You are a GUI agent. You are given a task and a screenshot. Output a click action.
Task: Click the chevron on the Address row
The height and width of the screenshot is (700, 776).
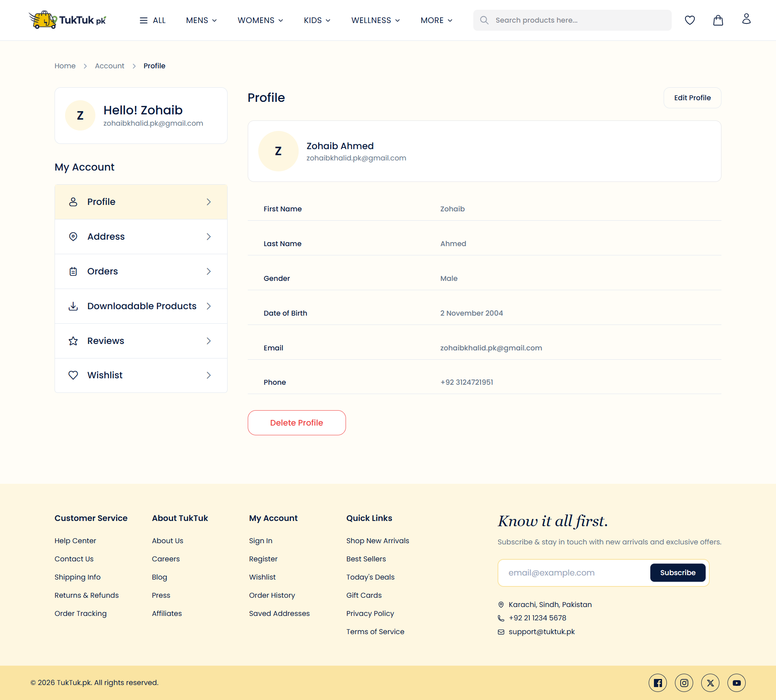click(x=209, y=236)
